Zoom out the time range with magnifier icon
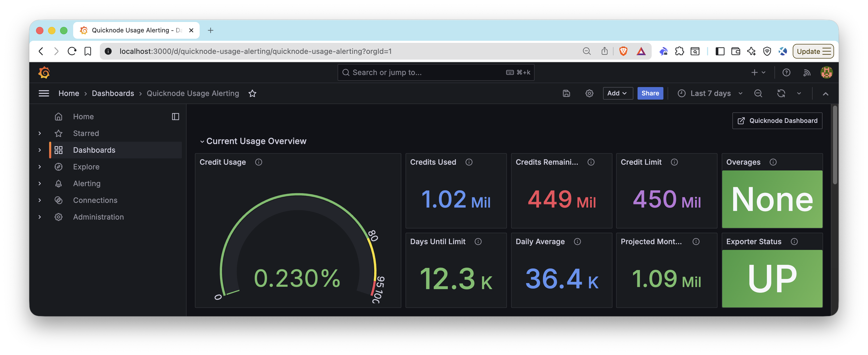This screenshot has width=868, height=355. (758, 93)
